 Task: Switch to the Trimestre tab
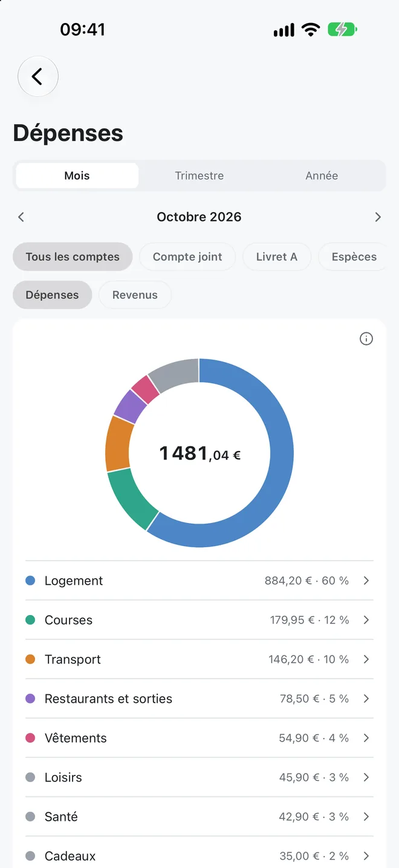(199, 176)
